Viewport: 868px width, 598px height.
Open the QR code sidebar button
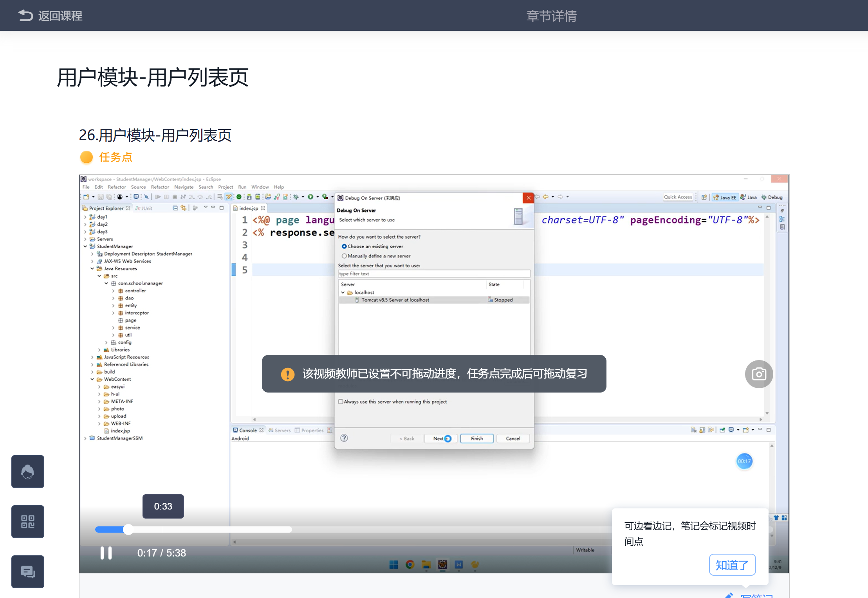point(27,522)
